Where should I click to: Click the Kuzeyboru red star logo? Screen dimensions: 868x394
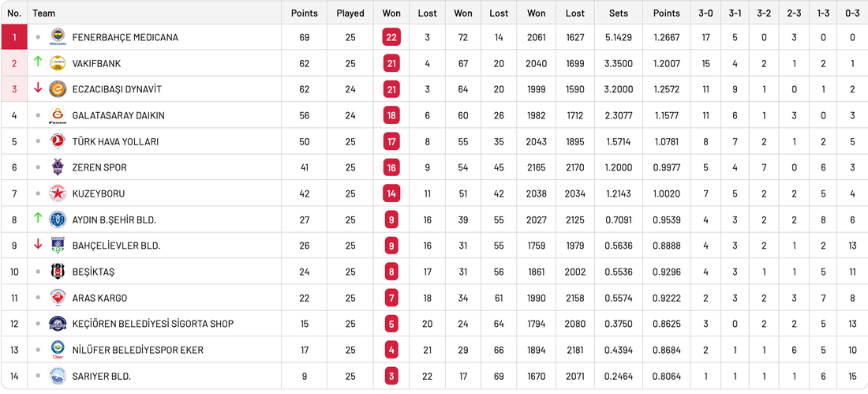[x=58, y=193]
